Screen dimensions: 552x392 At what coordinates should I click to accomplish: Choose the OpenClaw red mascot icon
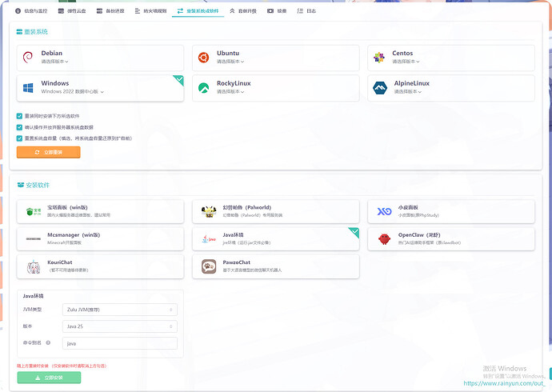pyautogui.click(x=384, y=239)
